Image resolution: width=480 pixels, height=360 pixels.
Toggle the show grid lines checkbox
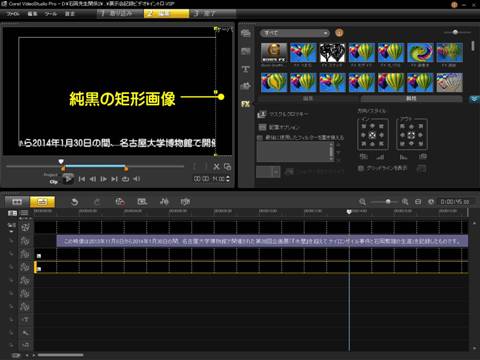pos(360,168)
